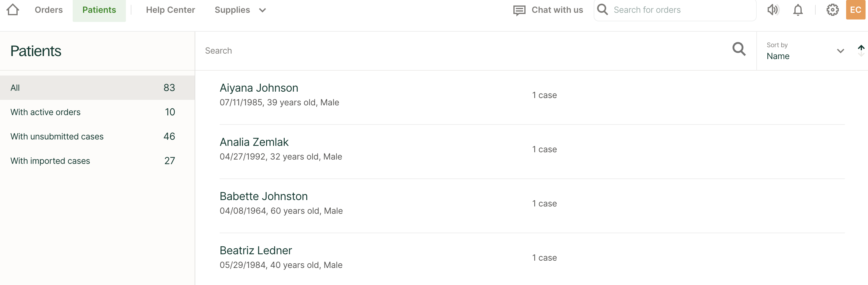Click the speech bubble chat icon
The height and width of the screenshot is (285, 868).
coord(519,10)
